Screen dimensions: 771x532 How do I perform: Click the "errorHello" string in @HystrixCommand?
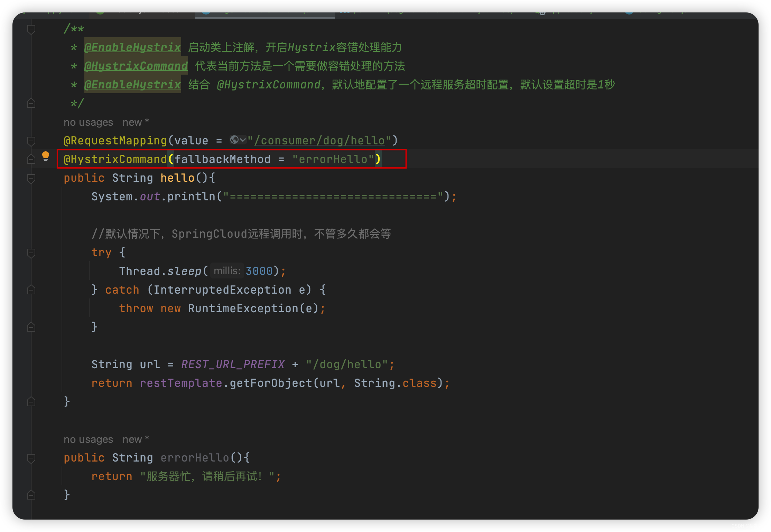pyautogui.click(x=333, y=159)
